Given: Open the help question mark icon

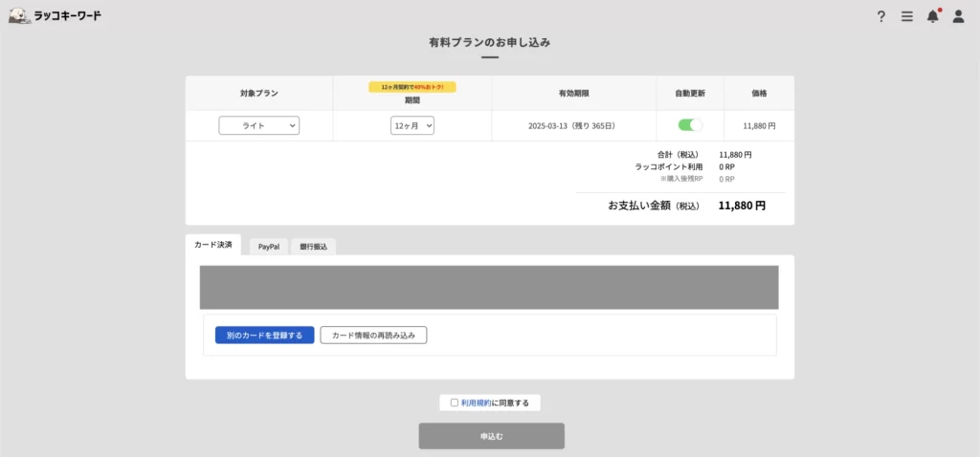Looking at the screenshot, I should [880, 16].
